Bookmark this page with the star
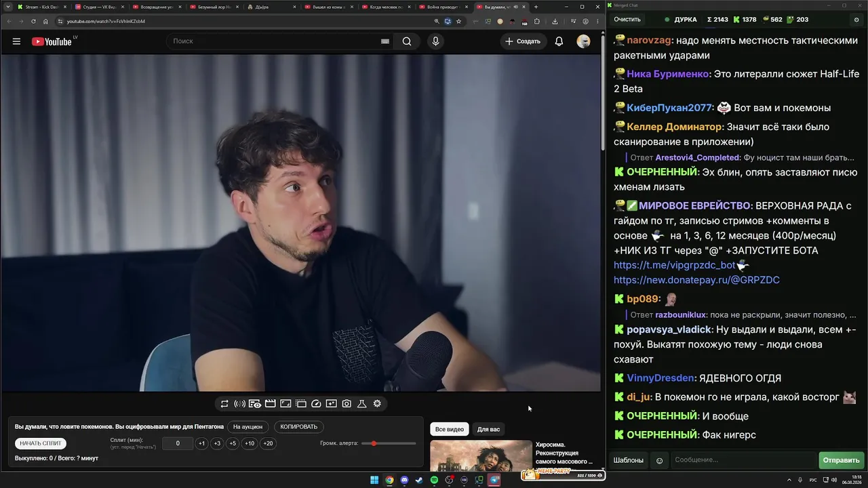The width and height of the screenshot is (868, 488). 458,21
